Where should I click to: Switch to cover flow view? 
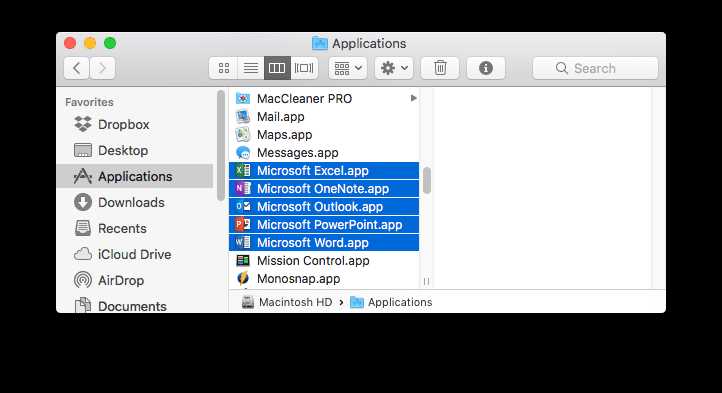point(304,68)
